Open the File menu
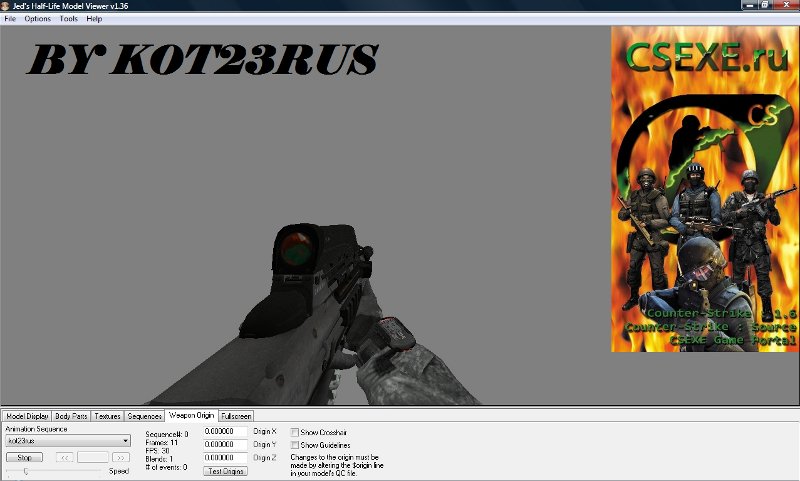 [x=10, y=19]
